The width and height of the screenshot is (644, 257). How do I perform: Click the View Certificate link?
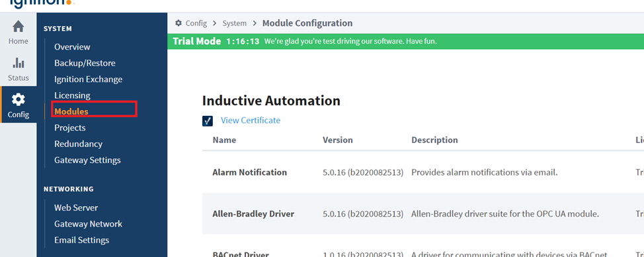point(251,121)
